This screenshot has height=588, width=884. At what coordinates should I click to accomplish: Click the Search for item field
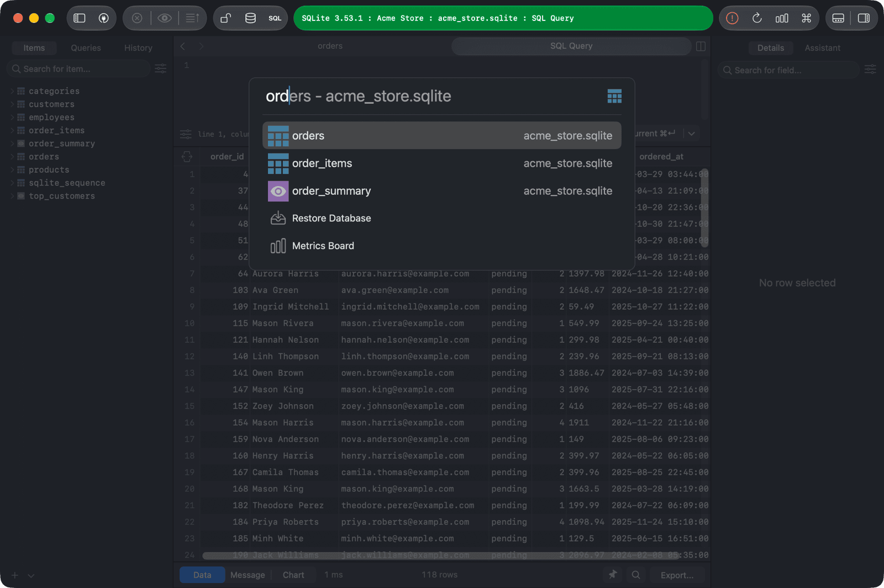(x=79, y=69)
